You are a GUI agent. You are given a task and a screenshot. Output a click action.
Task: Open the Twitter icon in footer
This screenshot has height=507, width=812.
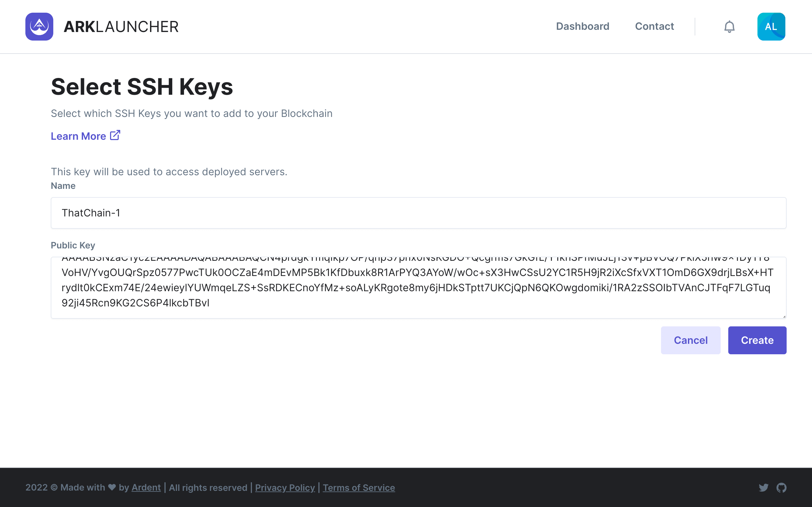[x=763, y=487]
